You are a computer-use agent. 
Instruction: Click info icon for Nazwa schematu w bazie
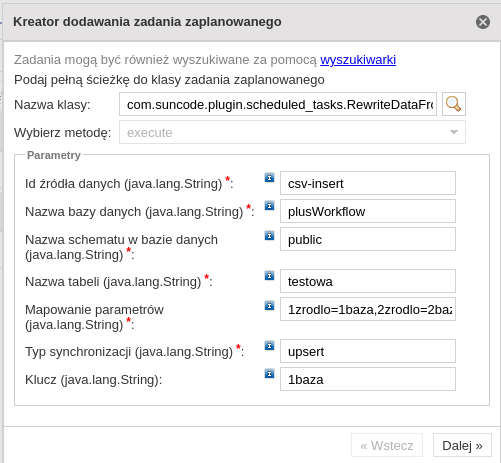coord(269,235)
